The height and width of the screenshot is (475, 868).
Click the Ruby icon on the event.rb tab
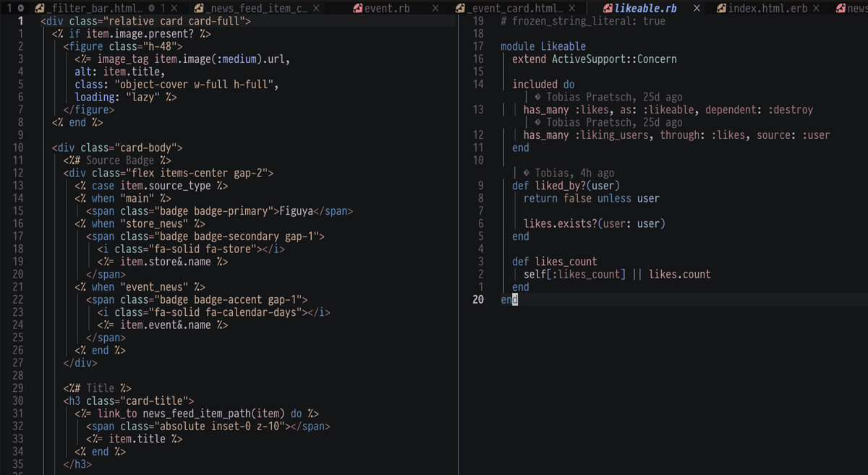tap(357, 8)
